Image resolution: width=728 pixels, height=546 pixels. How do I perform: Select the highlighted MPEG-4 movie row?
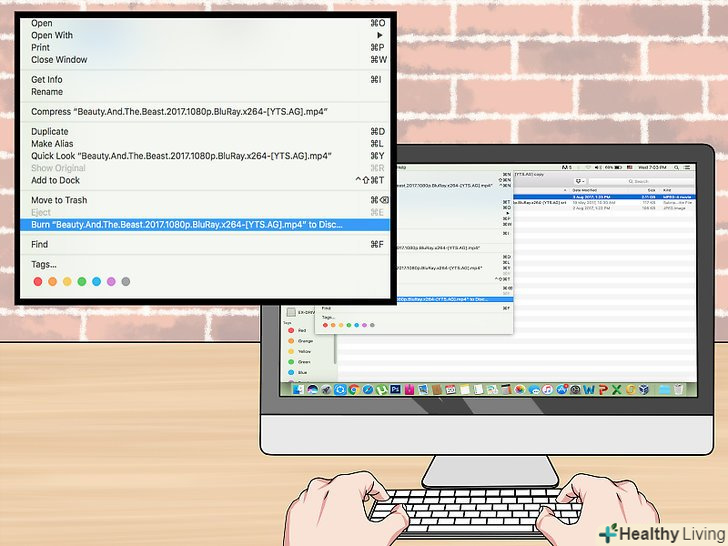[x=604, y=197]
